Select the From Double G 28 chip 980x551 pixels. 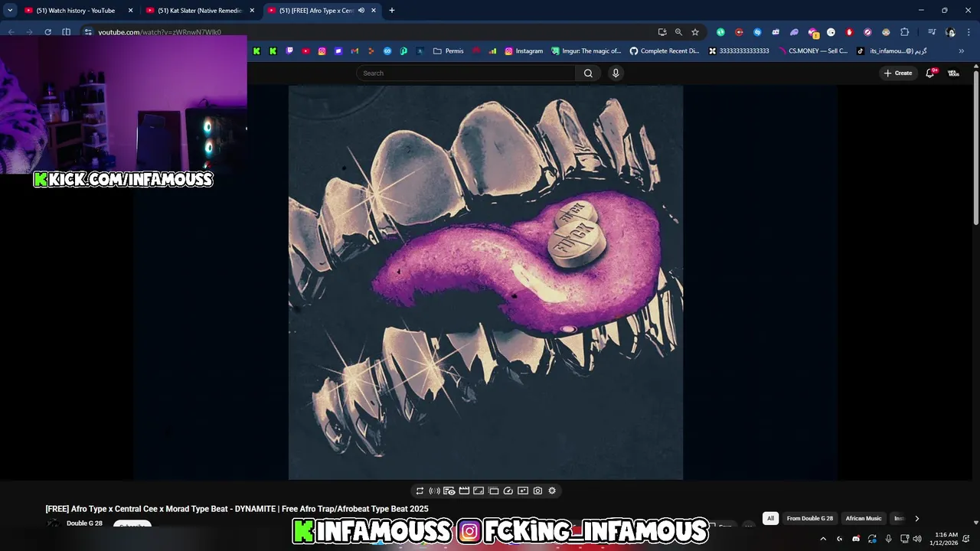[x=810, y=518]
